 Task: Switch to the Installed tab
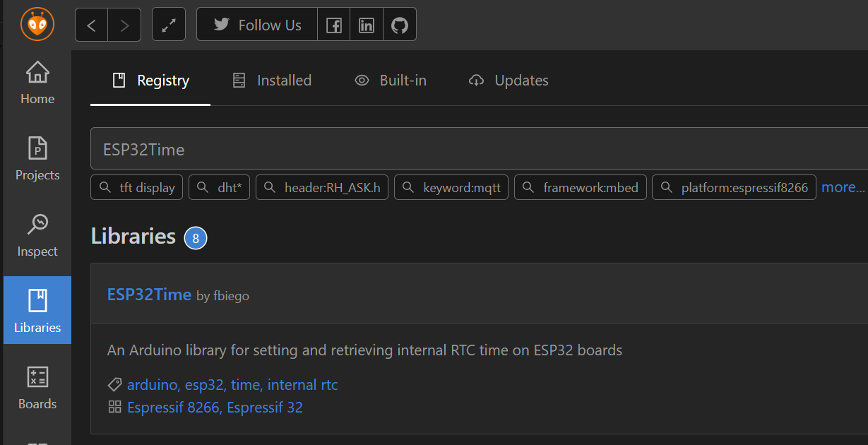(272, 81)
